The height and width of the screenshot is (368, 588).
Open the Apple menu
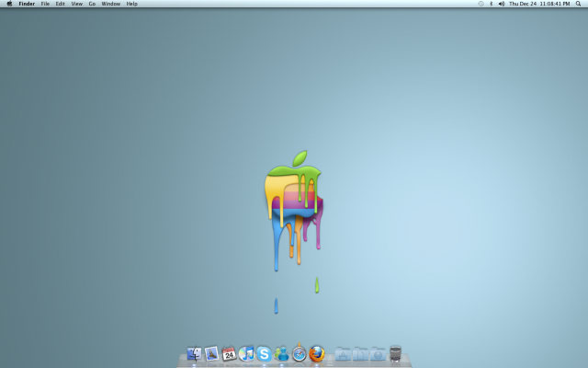click(x=9, y=4)
